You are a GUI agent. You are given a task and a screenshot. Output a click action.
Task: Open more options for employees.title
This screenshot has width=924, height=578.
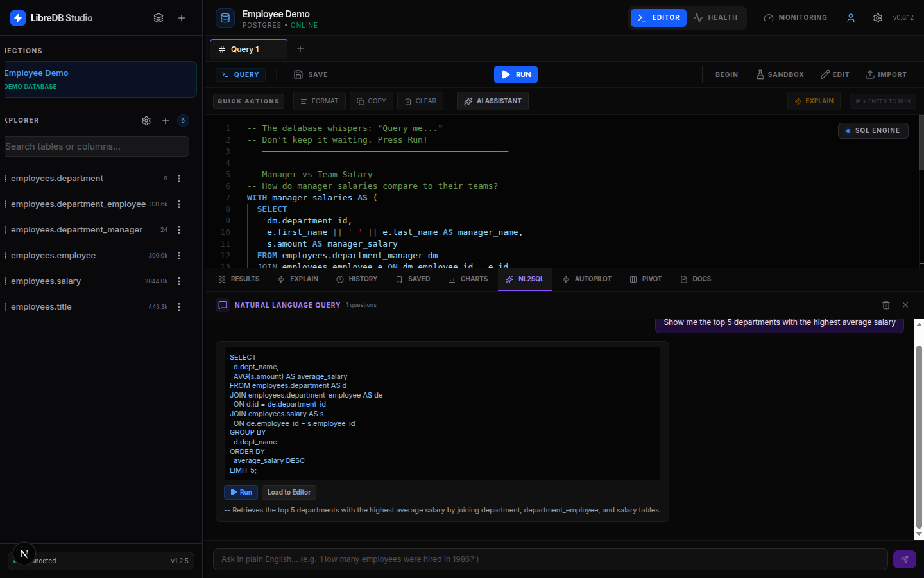pyautogui.click(x=179, y=307)
